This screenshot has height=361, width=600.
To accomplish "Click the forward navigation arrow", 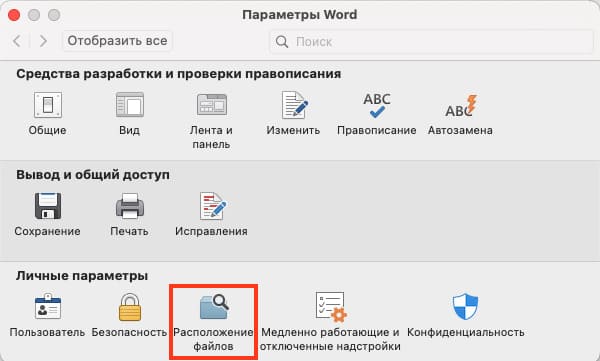I will point(43,41).
